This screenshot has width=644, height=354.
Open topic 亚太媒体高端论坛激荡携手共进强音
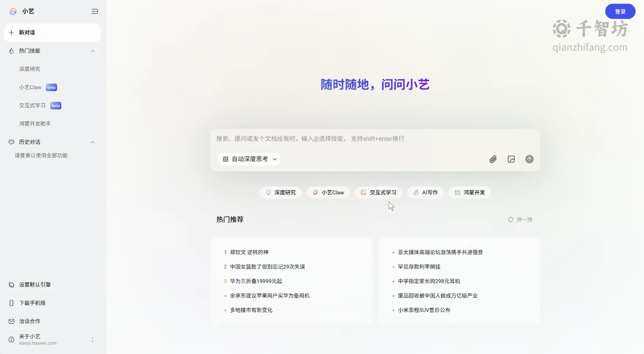pos(440,252)
